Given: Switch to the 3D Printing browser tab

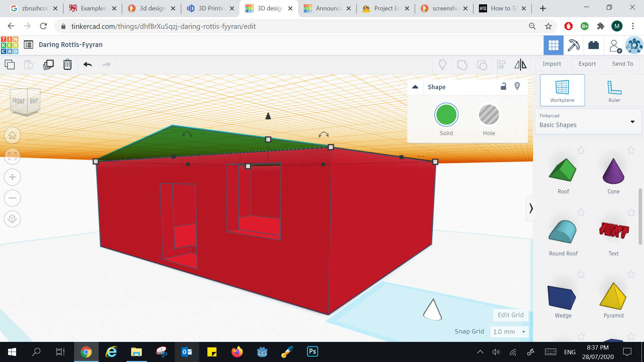Looking at the screenshot, I should click(x=210, y=8).
